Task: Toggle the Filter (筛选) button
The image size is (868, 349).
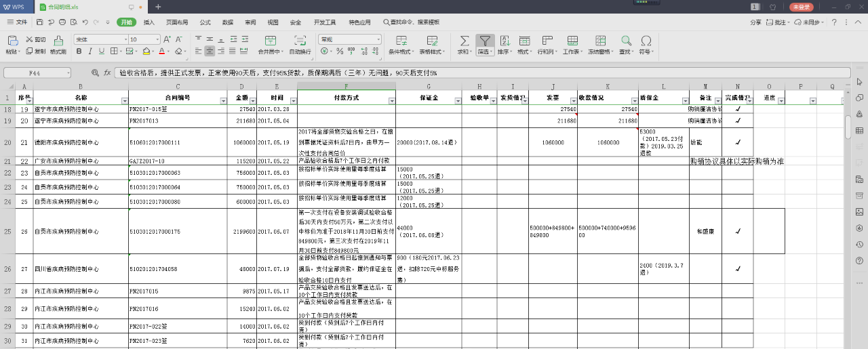Action: pos(484,41)
